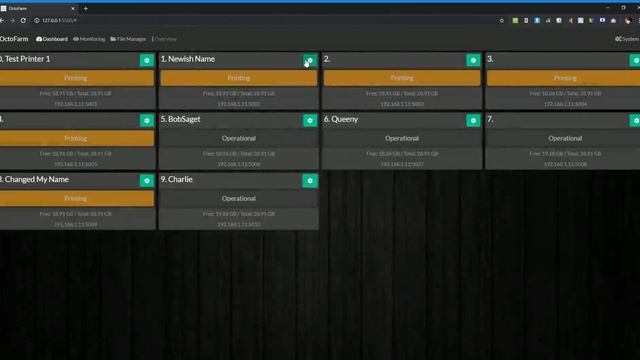Click the "8. Changed My Name" title
Screen dimensions: 640x360
pos(34,180)
